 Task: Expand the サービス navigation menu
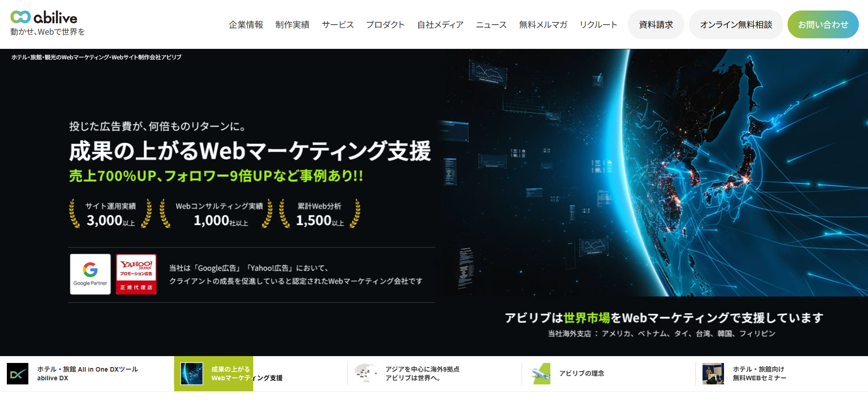pos(338,25)
